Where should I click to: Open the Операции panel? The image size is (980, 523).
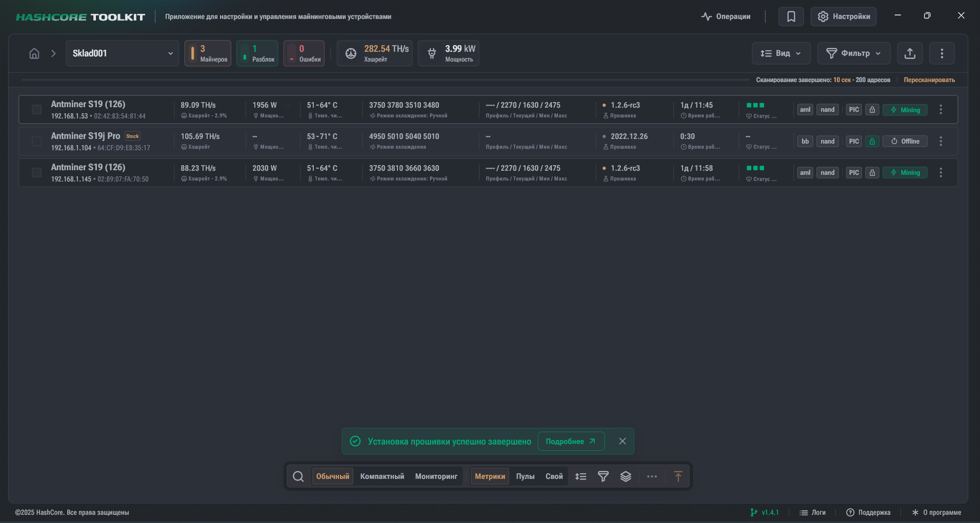click(726, 16)
